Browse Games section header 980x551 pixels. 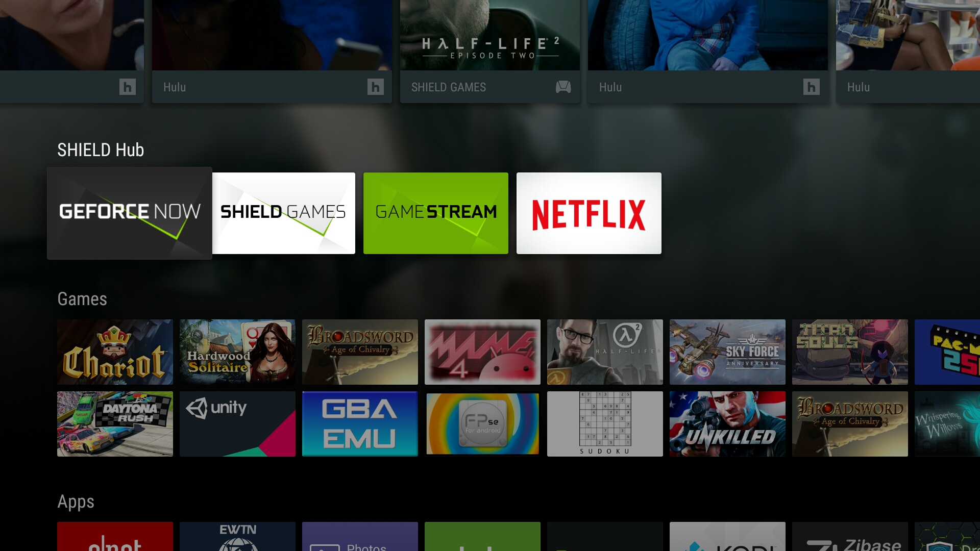82,298
